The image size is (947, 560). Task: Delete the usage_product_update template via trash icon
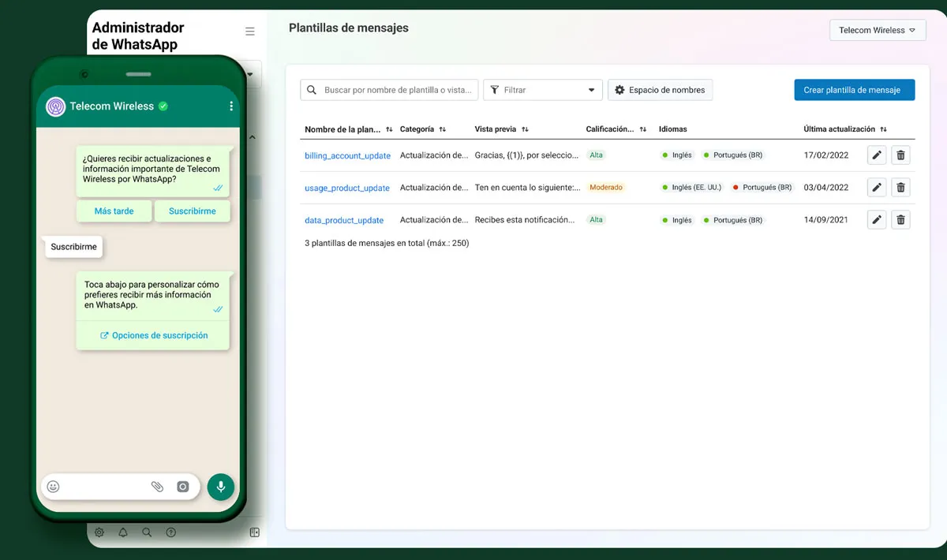click(x=900, y=187)
